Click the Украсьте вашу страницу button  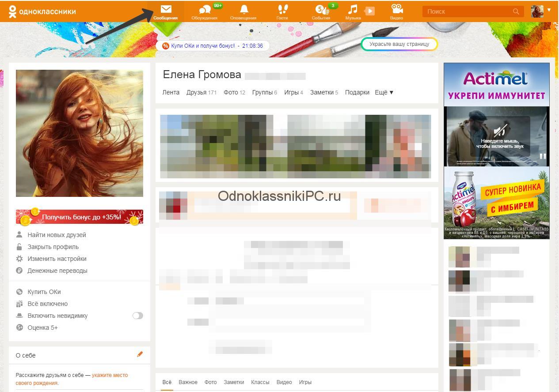[x=399, y=44]
